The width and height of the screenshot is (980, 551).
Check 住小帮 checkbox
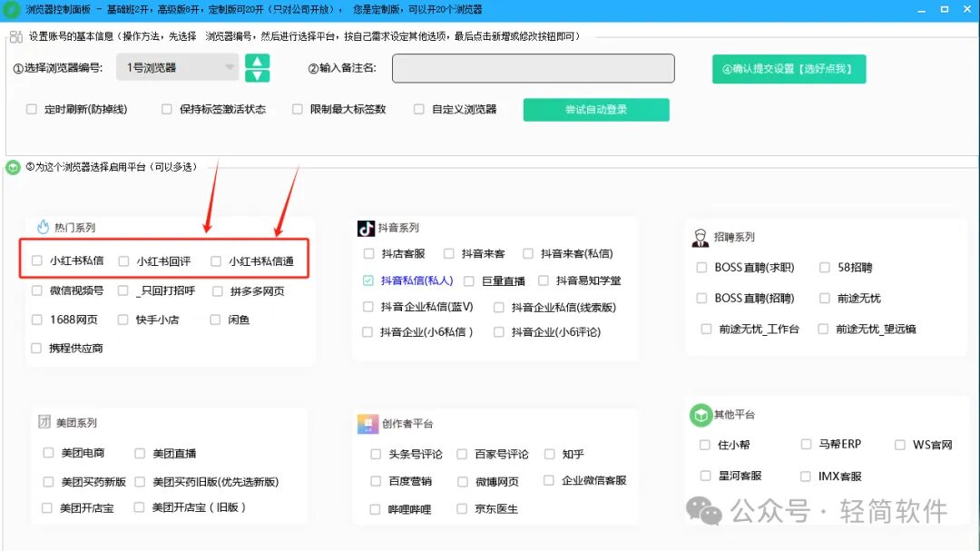705,445
